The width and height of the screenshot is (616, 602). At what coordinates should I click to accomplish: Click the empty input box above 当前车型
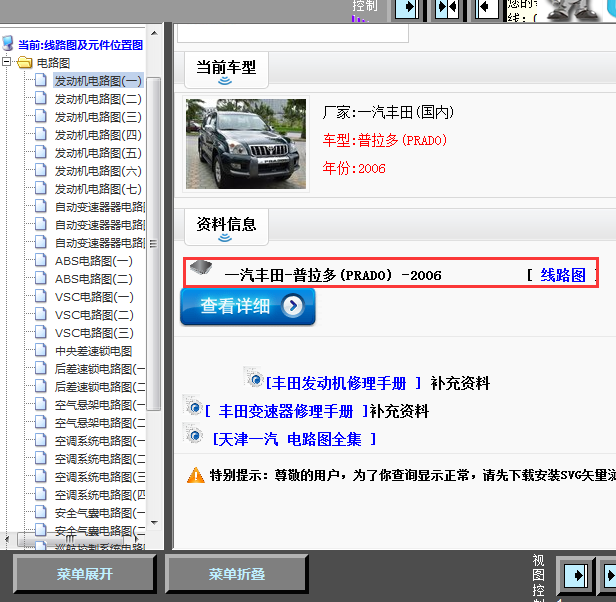(293, 33)
